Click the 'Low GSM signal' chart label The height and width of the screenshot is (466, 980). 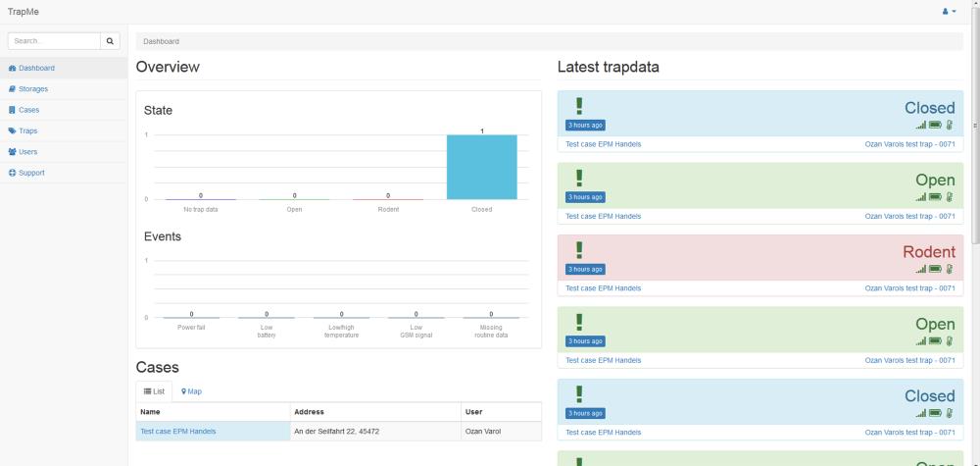(416, 332)
